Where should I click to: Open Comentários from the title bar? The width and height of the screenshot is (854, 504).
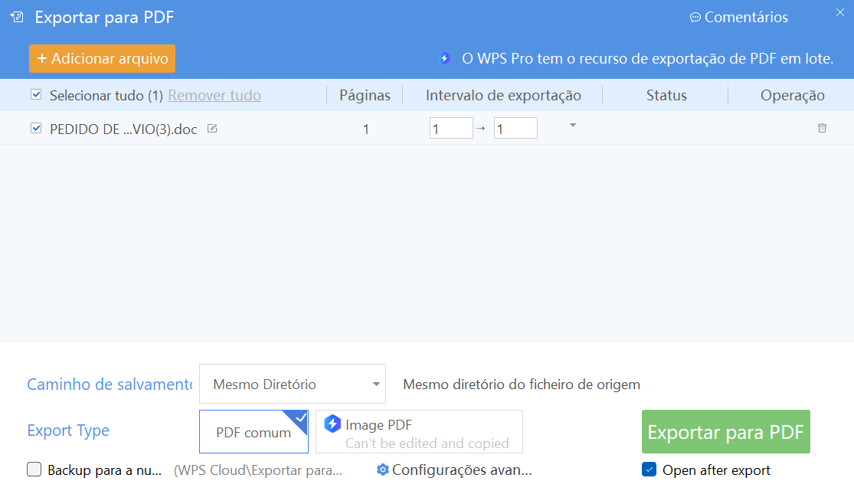738,17
